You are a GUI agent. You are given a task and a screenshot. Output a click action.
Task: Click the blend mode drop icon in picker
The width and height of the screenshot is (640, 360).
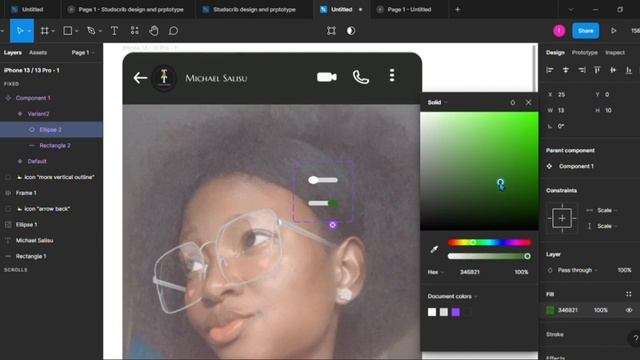[513, 102]
